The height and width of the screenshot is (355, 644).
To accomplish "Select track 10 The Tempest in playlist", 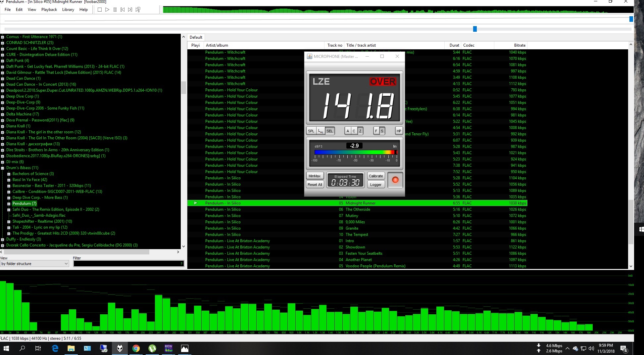I will pos(357,235).
